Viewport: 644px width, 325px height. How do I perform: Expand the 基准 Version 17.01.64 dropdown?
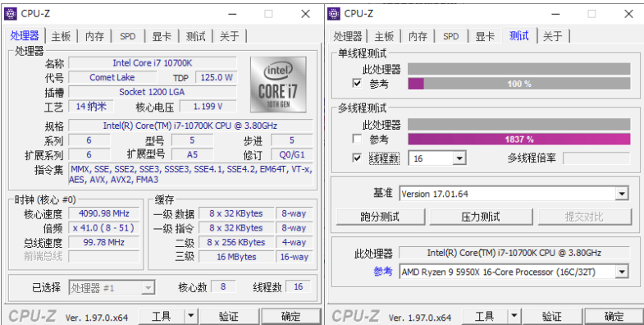[623, 194]
